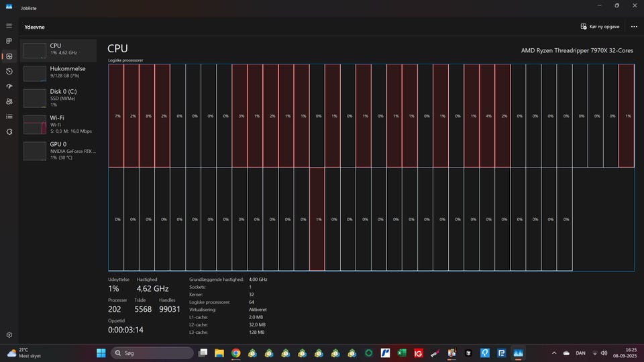Open Task Manager settings gear
644x362 pixels.
click(x=9, y=335)
